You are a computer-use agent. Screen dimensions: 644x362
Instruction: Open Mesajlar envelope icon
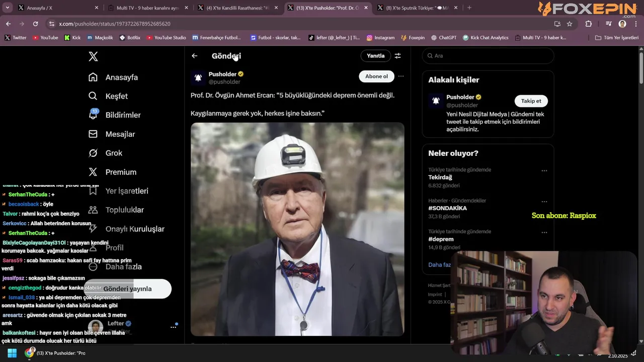pyautogui.click(x=93, y=134)
